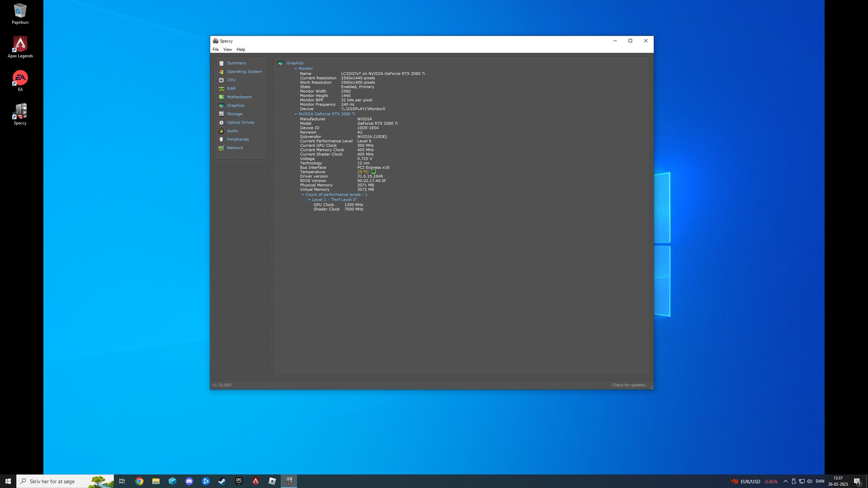Open Epic Games Launcher from the taskbar
The width and height of the screenshot is (868, 488).
coord(239,481)
